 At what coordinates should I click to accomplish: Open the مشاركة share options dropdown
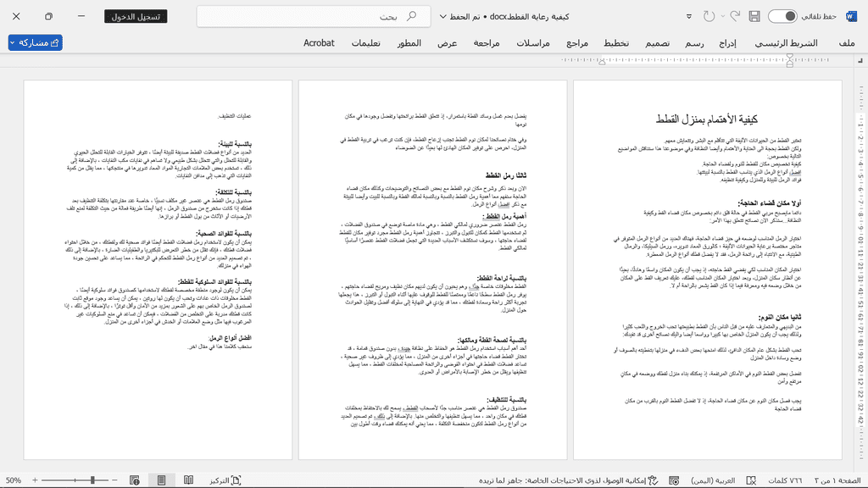tap(12, 42)
